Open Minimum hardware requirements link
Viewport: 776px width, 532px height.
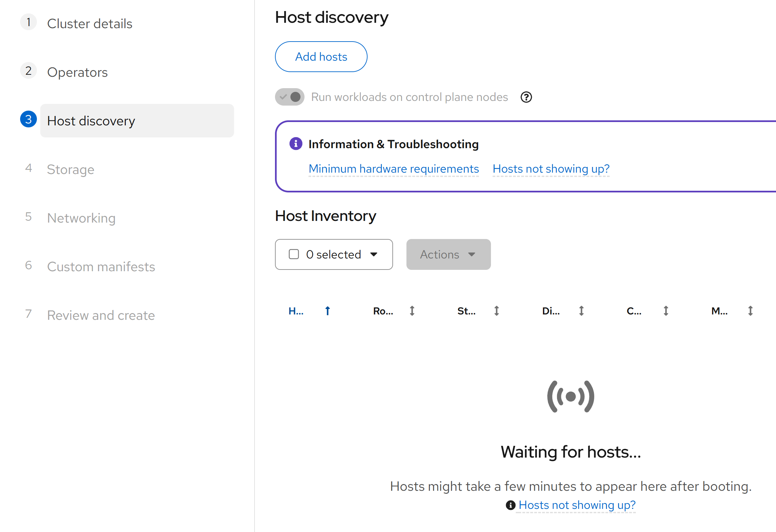[x=394, y=169]
